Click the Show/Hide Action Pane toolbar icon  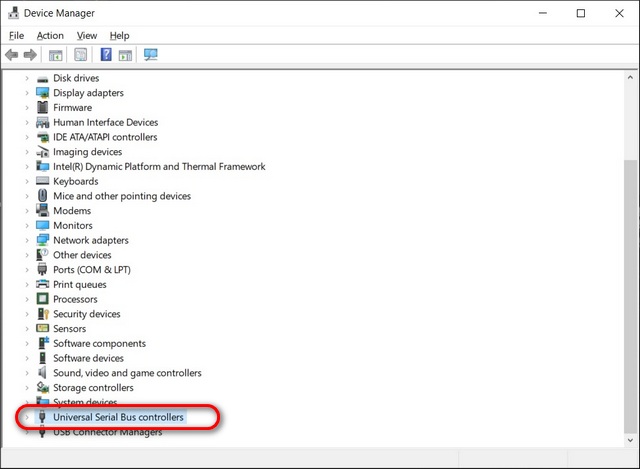125,55
